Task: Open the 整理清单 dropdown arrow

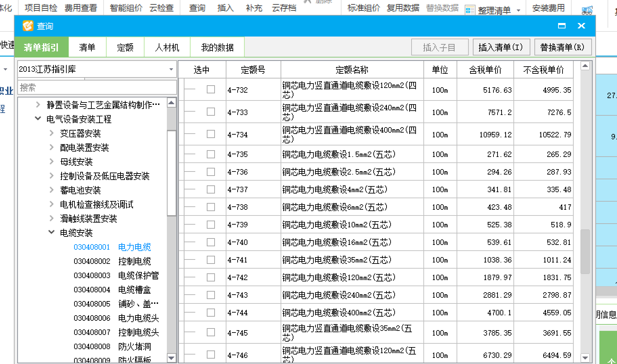Action: [x=519, y=10]
